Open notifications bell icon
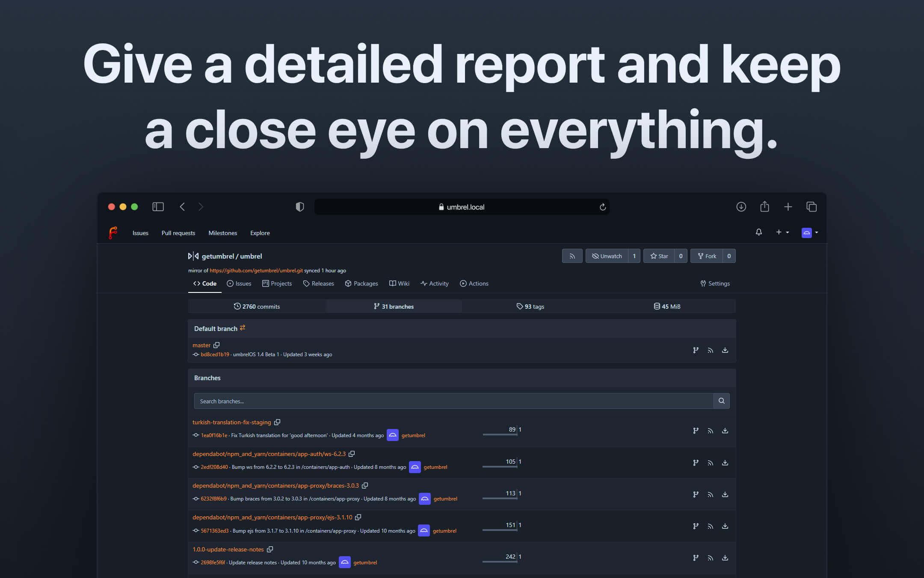 click(758, 232)
